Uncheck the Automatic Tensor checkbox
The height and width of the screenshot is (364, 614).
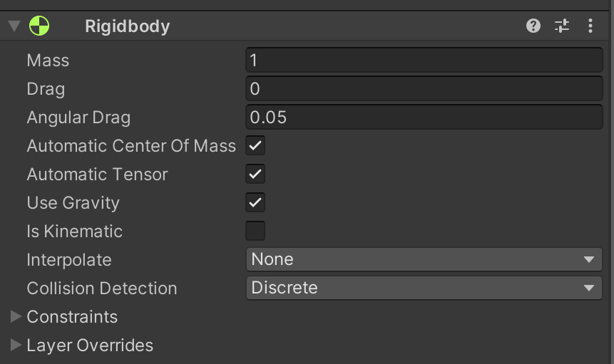point(255,175)
